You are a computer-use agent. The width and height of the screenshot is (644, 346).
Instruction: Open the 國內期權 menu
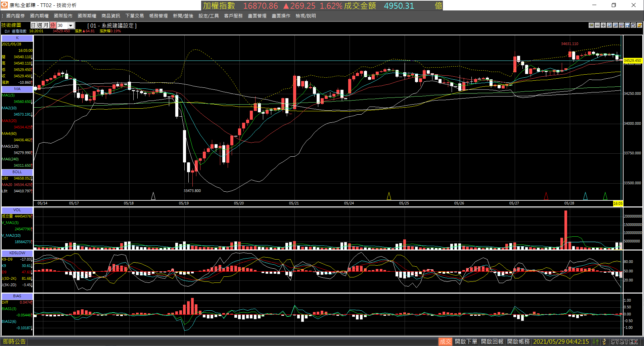(x=39, y=16)
